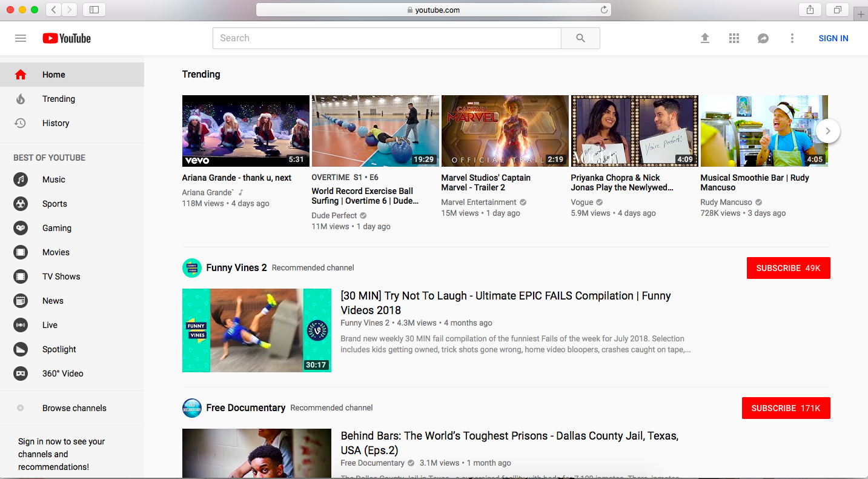Viewport: 868px width, 479px height.
Task: Click the News icon in sidebar
Action: click(21, 301)
